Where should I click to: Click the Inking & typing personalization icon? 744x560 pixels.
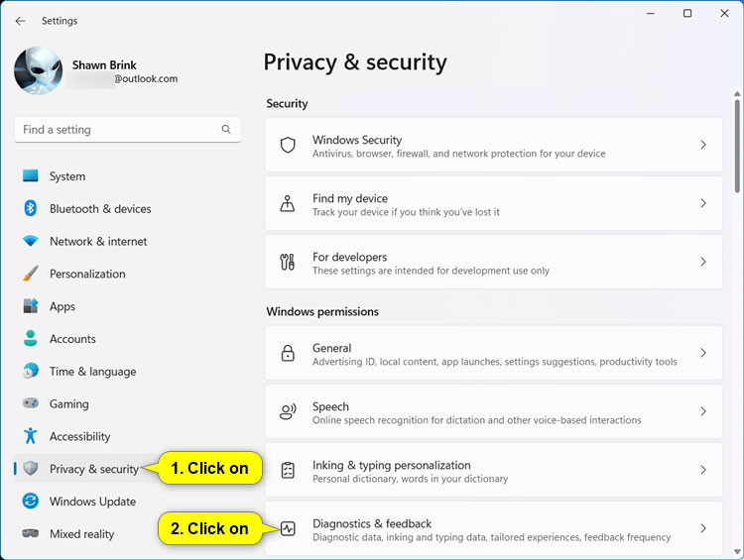288,471
